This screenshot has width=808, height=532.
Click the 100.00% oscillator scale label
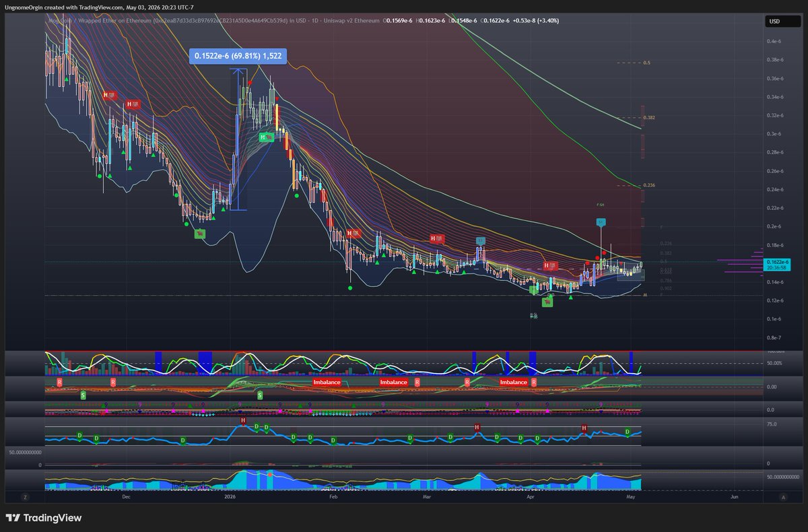(774, 352)
